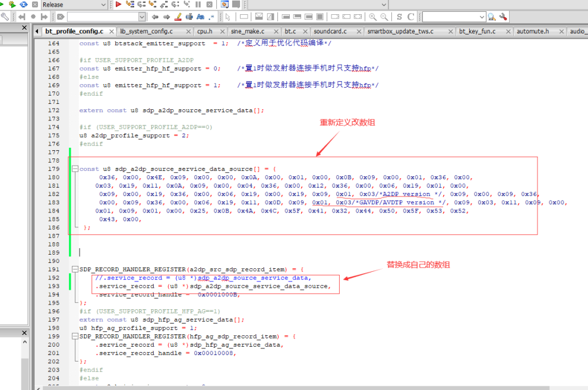Open the automute.h tab

click(533, 31)
